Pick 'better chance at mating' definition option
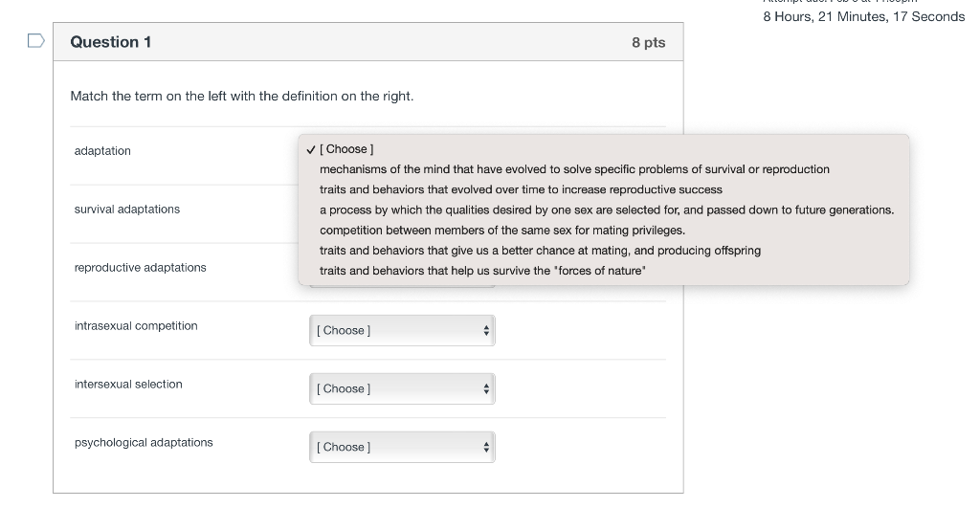This screenshot has width=980, height=508. (x=540, y=251)
